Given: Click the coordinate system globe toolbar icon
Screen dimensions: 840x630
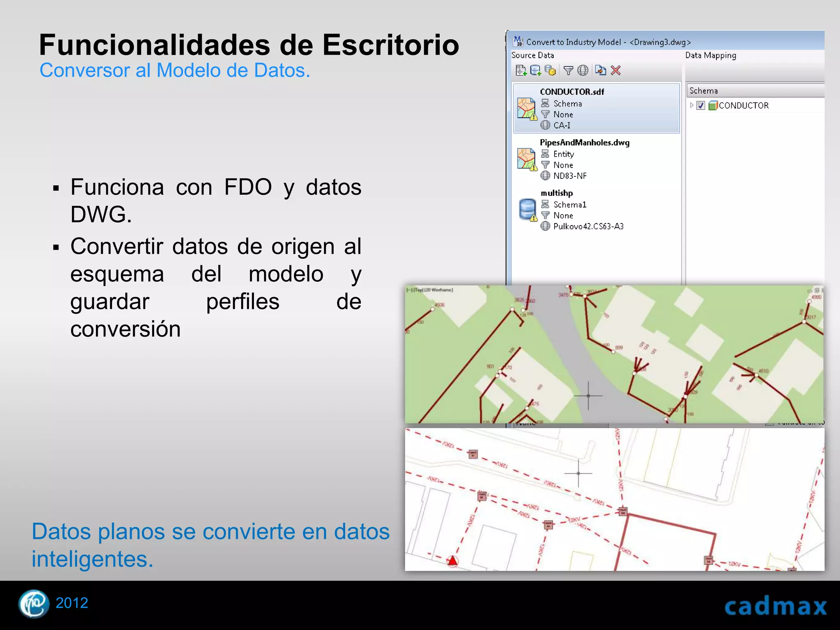Looking at the screenshot, I should tap(583, 71).
